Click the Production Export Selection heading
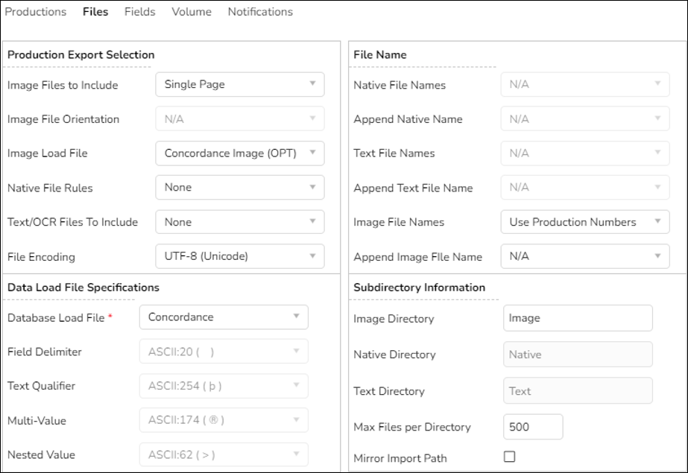 point(81,55)
